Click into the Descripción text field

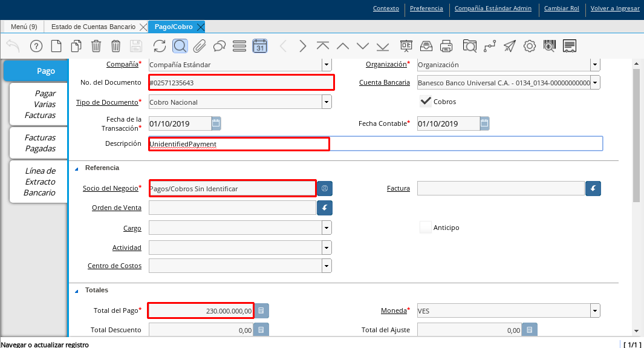(466, 143)
